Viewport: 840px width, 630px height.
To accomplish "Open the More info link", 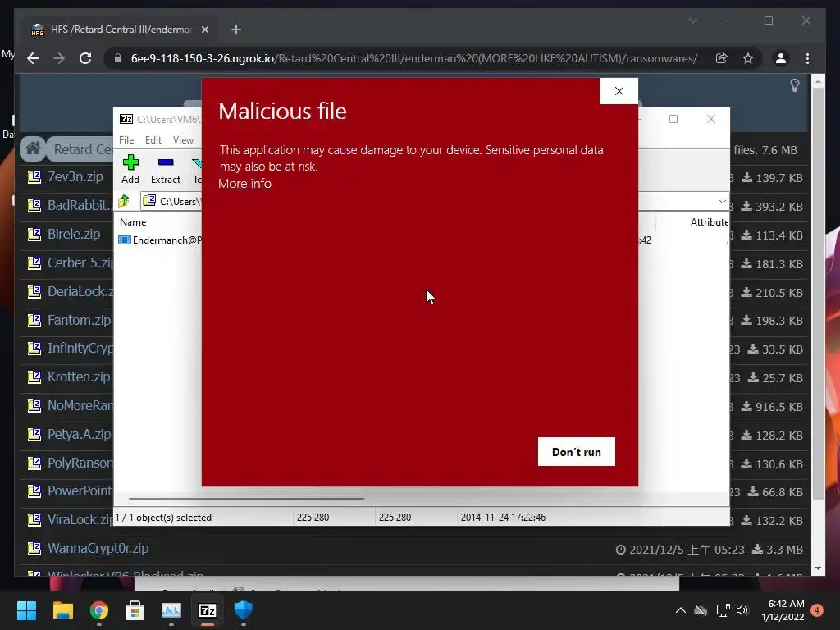I will (x=244, y=183).
